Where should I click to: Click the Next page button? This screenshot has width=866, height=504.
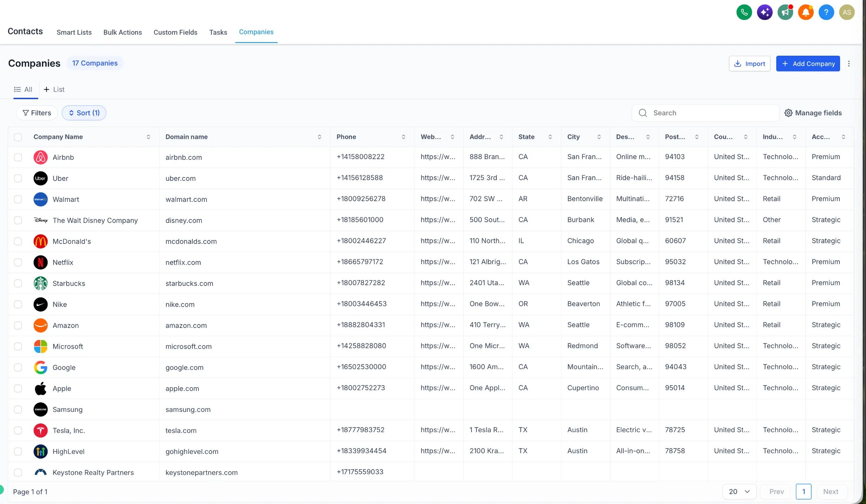pyautogui.click(x=831, y=492)
